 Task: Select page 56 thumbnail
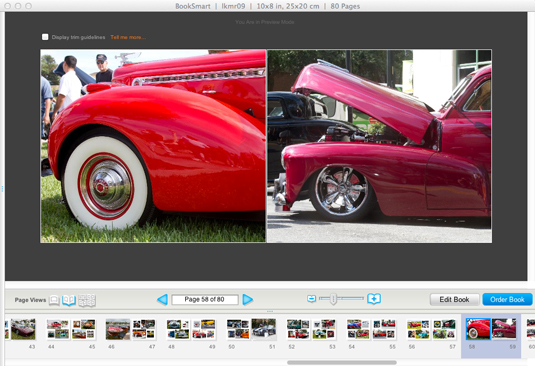[x=418, y=329]
